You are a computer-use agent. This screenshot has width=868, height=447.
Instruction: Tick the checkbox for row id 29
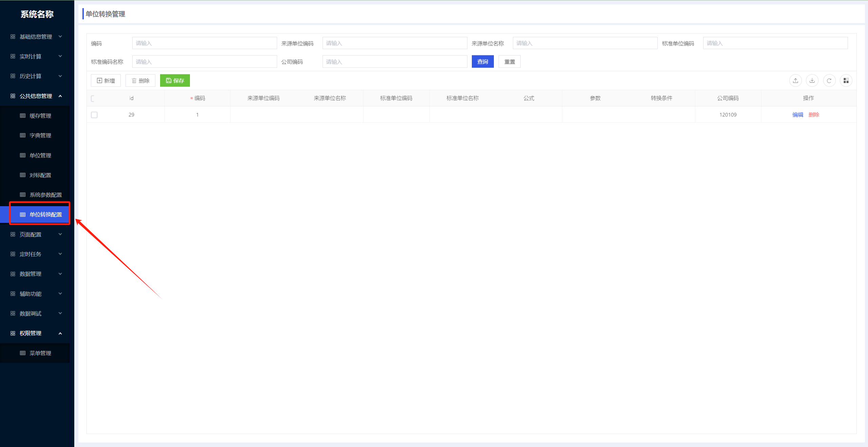tap(94, 115)
